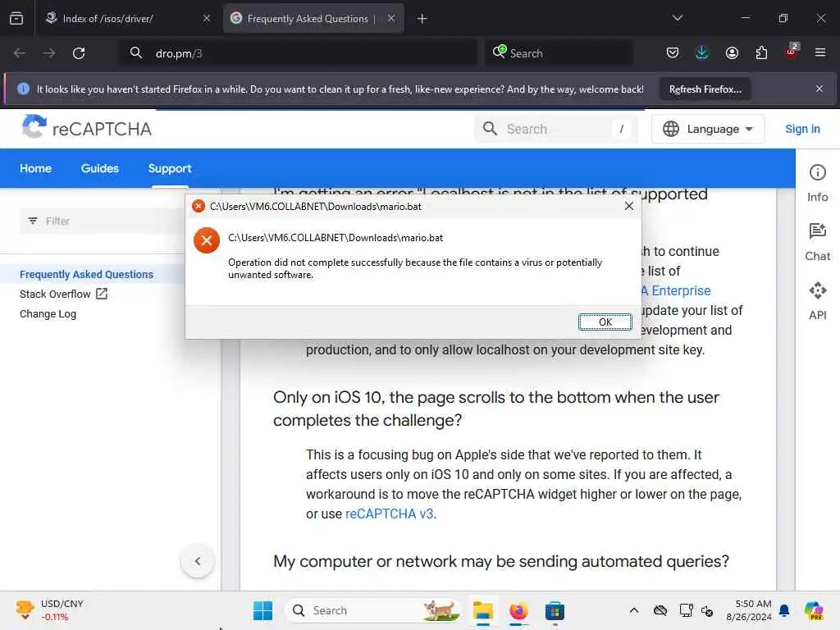Open the Language dropdown
This screenshot has height=630, width=840.
708,129
